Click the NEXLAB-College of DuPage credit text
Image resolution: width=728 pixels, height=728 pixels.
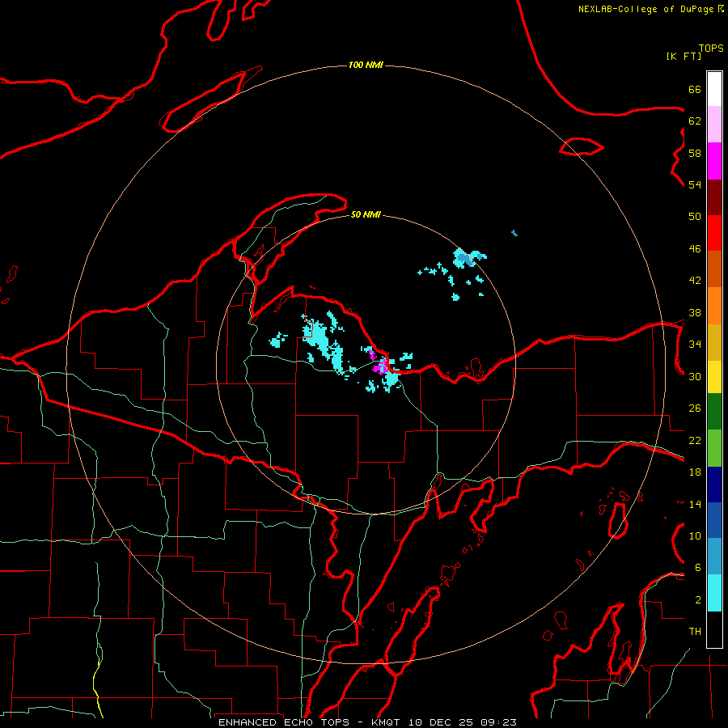pos(645,9)
